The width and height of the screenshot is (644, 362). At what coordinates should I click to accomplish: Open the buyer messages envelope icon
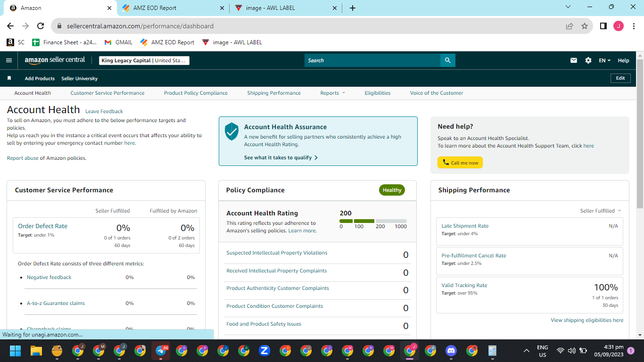574,60
